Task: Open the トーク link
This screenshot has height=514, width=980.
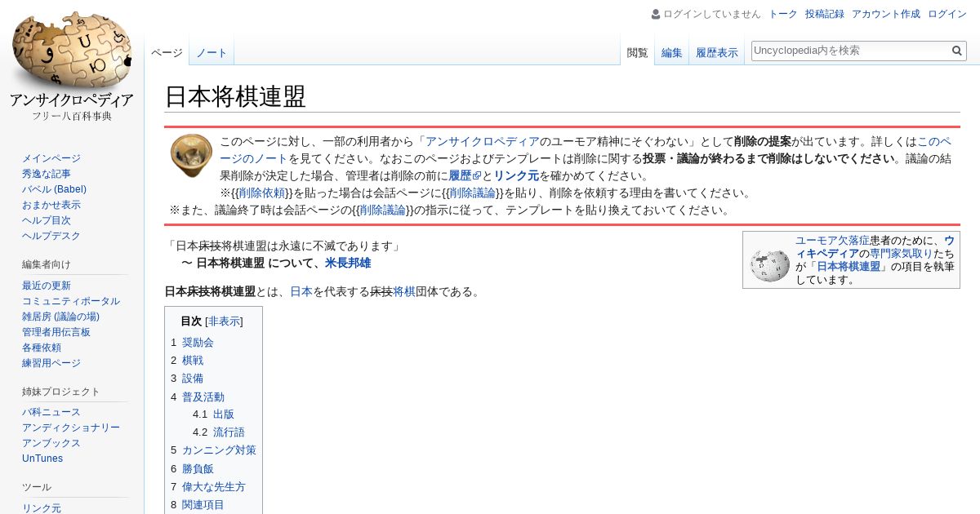Action: point(783,14)
